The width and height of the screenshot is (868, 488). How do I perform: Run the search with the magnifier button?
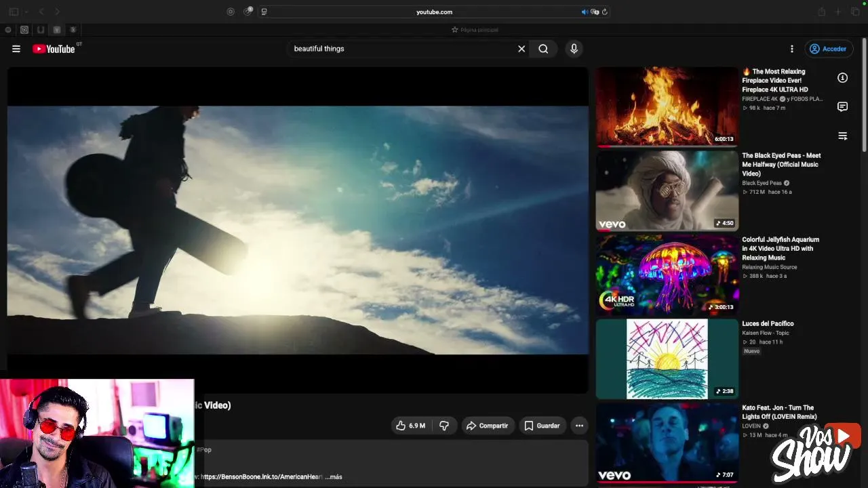point(543,49)
